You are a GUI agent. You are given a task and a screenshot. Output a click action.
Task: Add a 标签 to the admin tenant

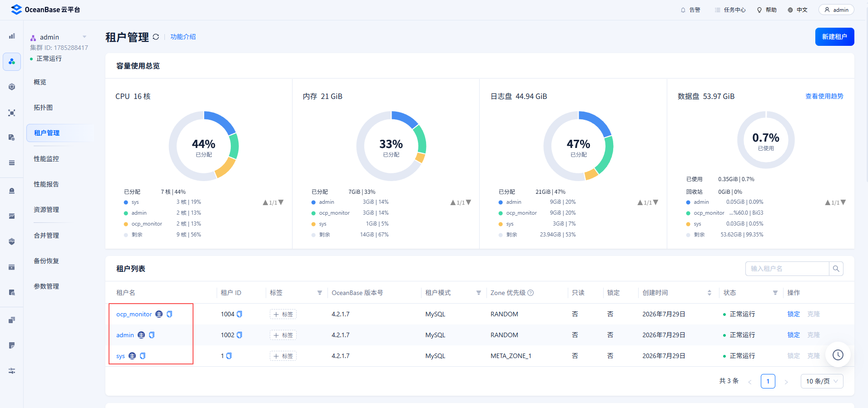[x=283, y=335]
